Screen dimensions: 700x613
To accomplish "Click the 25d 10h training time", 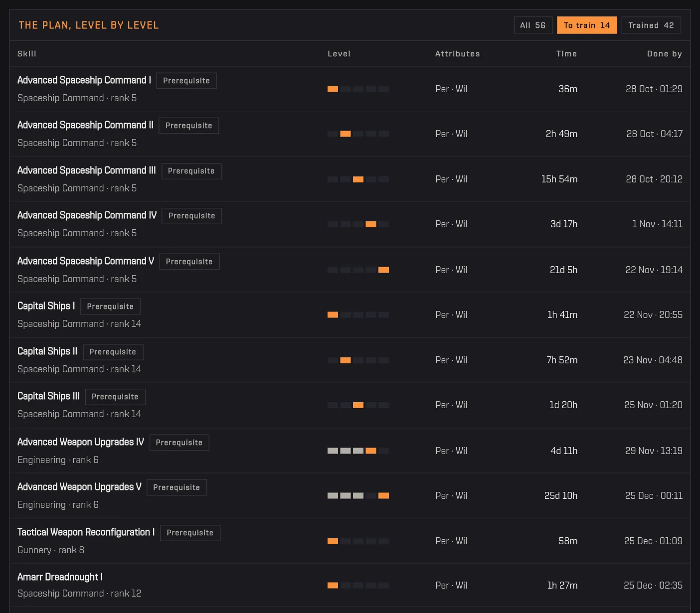I will (561, 496).
